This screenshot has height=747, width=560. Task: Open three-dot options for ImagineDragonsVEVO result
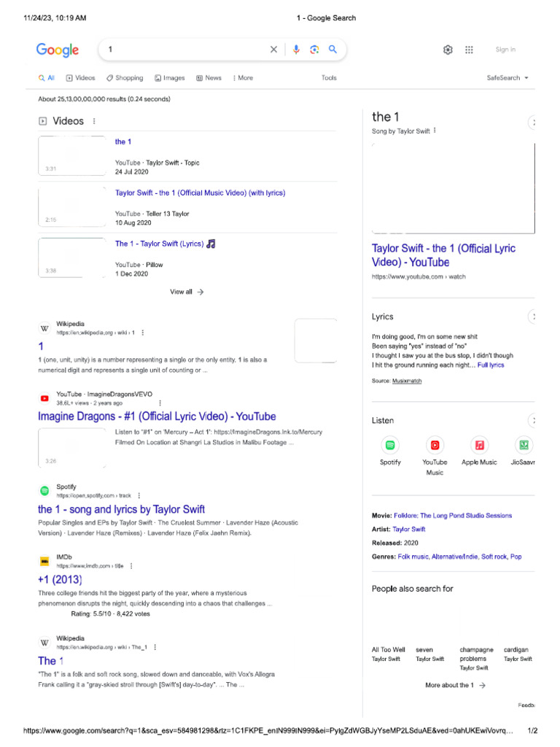(x=160, y=403)
